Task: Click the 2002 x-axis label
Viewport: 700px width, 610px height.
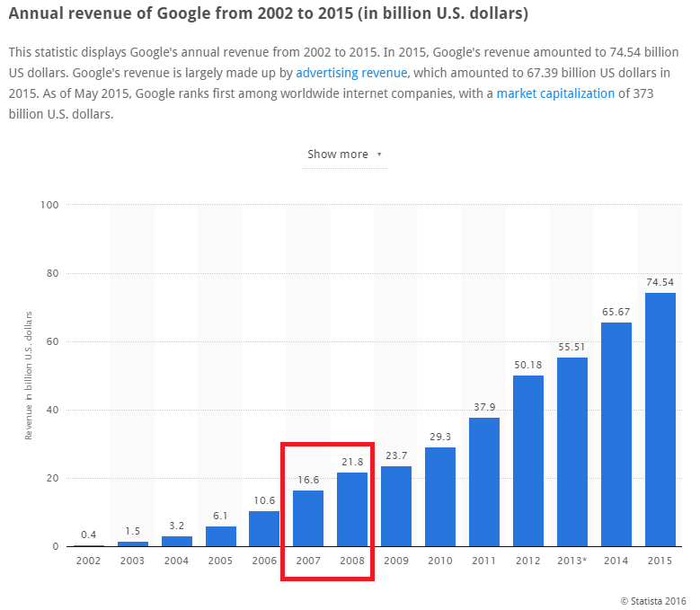Action: [x=88, y=561]
